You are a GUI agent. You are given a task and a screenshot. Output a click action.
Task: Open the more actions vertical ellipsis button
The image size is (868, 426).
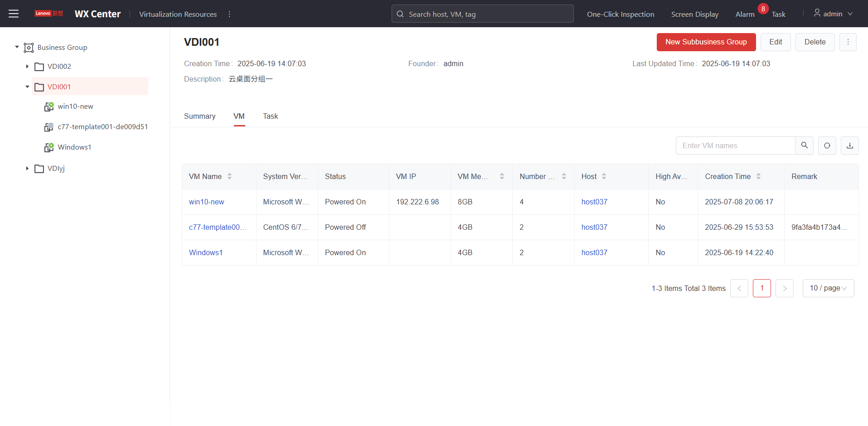pos(848,42)
